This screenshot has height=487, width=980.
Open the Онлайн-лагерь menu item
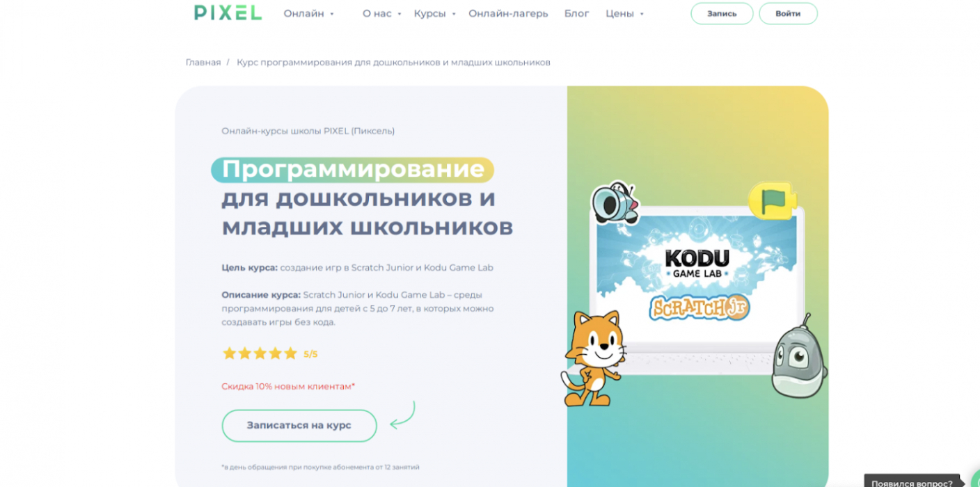(x=508, y=13)
